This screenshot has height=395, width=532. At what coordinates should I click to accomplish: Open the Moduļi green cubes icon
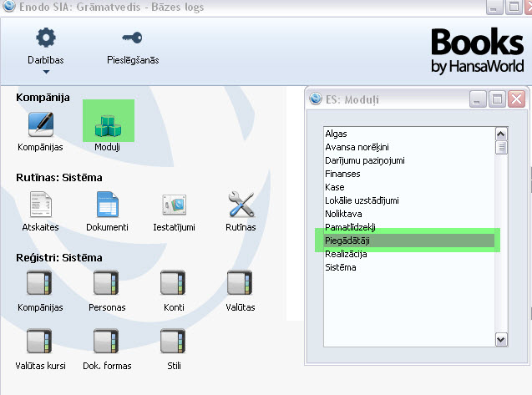[109, 125]
